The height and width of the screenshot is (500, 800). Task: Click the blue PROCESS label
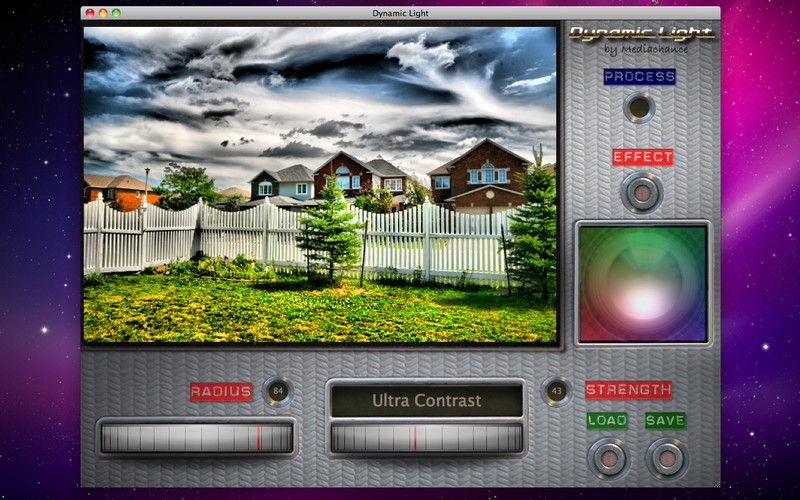[x=639, y=77]
